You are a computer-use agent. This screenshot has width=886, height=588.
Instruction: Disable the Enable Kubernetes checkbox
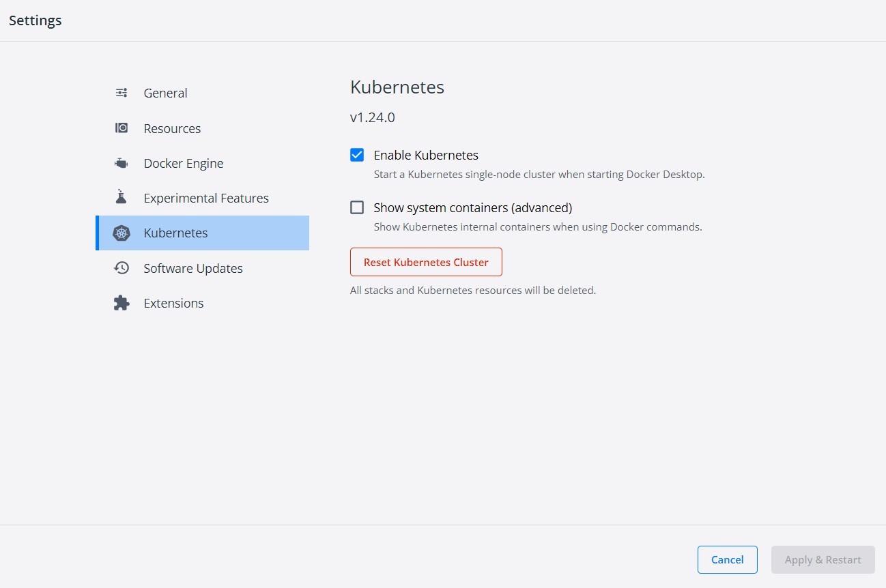[x=357, y=155]
